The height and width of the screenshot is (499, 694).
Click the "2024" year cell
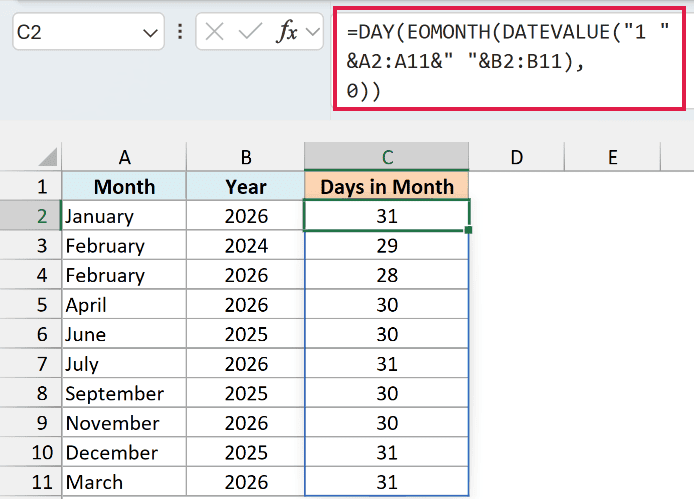pyautogui.click(x=246, y=245)
